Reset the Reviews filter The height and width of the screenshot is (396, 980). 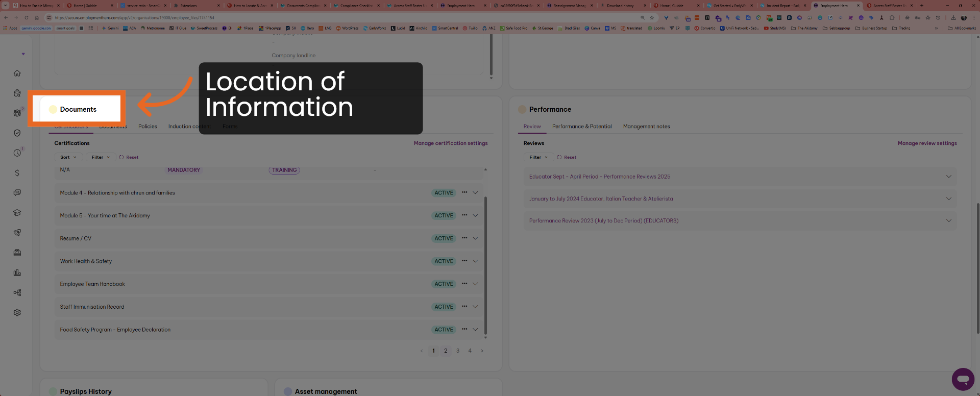coord(567,157)
